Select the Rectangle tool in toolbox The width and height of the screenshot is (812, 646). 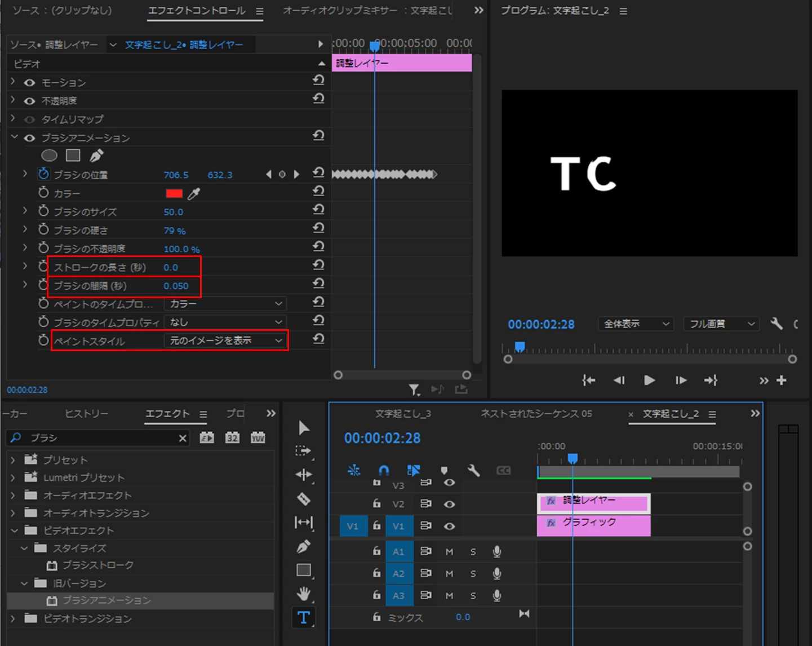(304, 570)
